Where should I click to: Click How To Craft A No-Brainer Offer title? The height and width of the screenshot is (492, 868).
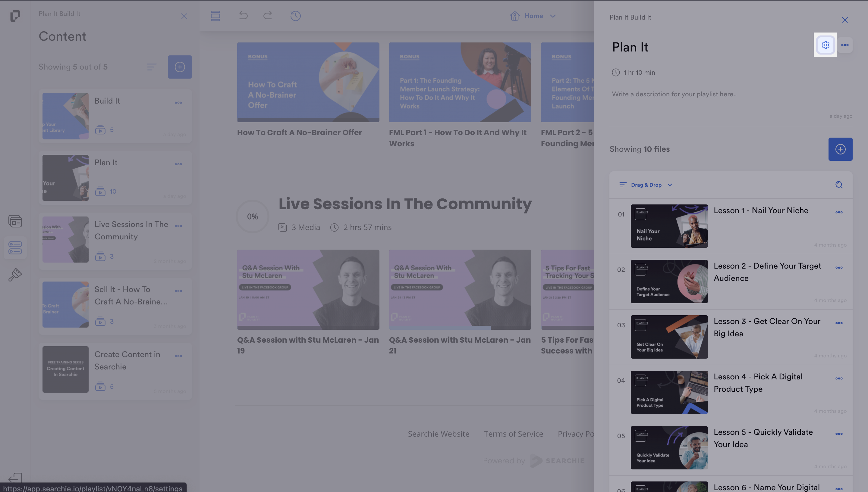pos(299,132)
